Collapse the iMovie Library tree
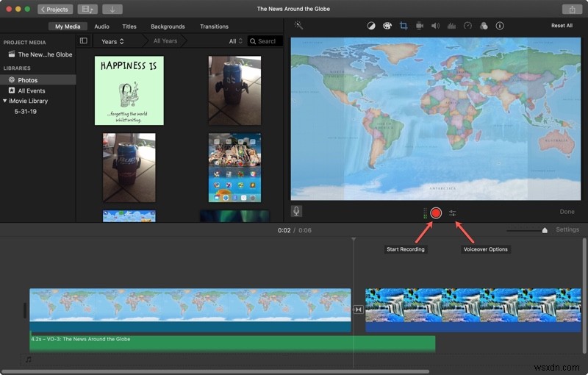 (x=5, y=101)
